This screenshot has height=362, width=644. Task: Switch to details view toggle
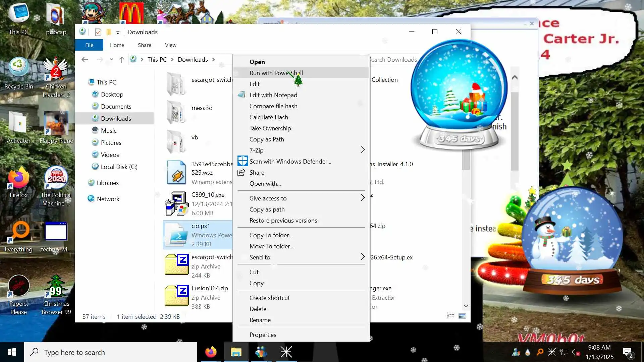(x=450, y=316)
